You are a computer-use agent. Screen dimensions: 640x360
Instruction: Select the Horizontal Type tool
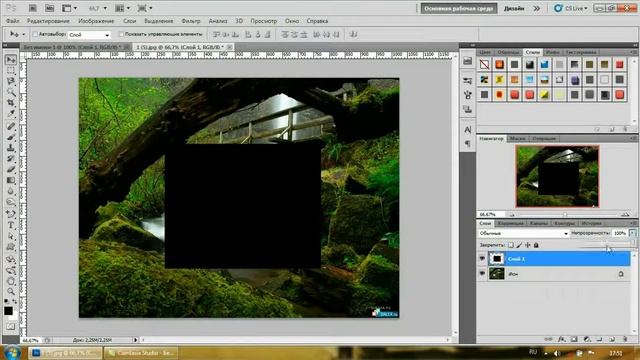point(11,225)
